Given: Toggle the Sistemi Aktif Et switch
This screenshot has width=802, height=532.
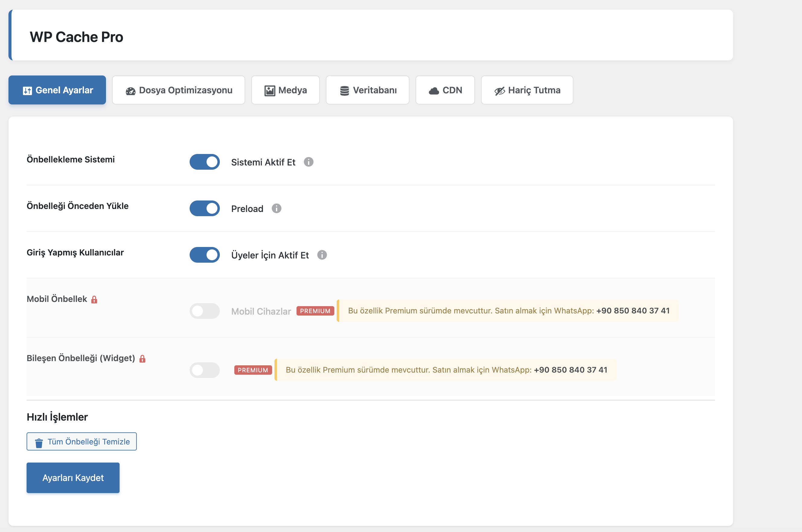Looking at the screenshot, I should pyautogui.click(x=204, y=162).
